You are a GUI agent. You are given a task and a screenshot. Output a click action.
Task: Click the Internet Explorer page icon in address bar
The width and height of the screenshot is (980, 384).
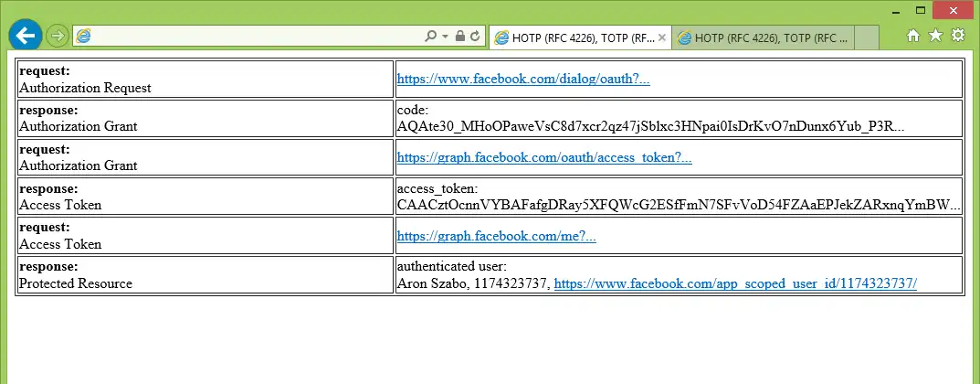point(83,37)
